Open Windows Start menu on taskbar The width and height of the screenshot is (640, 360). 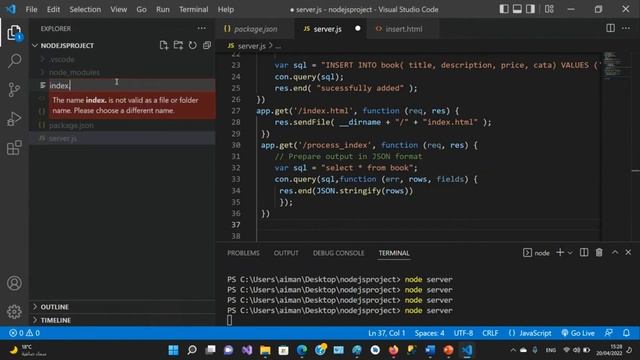click(x=173, y=350)
